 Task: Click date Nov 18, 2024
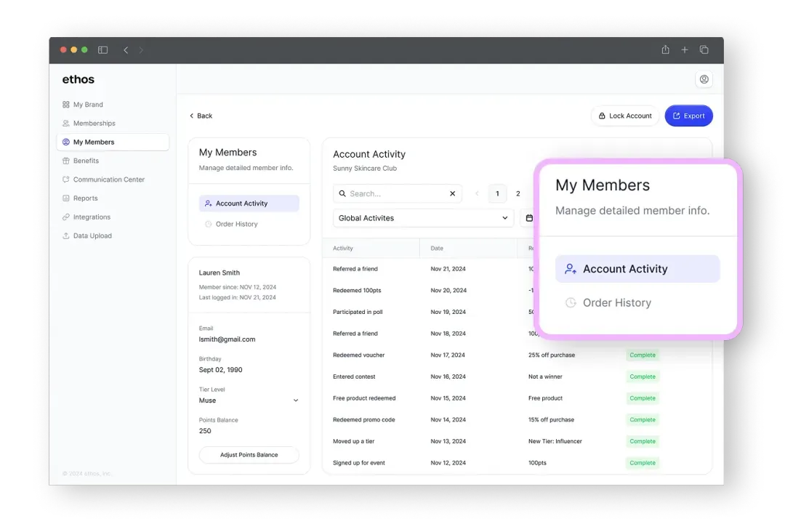[x=448, y=334]
